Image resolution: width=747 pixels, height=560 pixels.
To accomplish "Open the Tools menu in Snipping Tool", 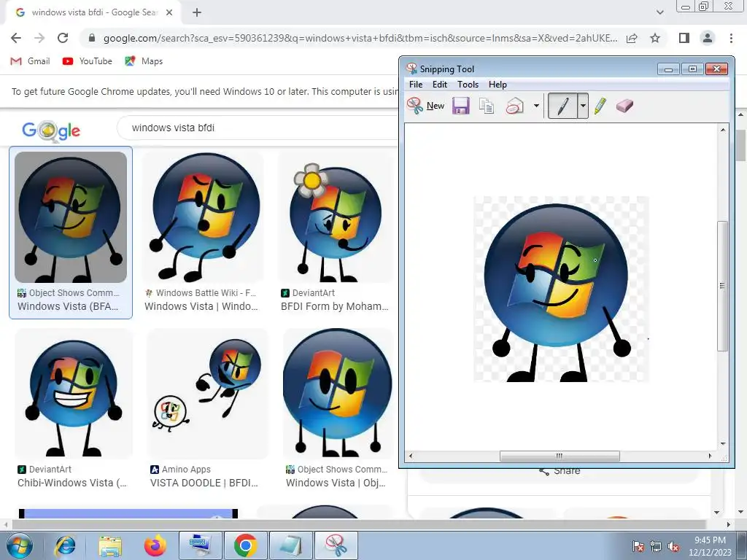I will coord(468,85).
